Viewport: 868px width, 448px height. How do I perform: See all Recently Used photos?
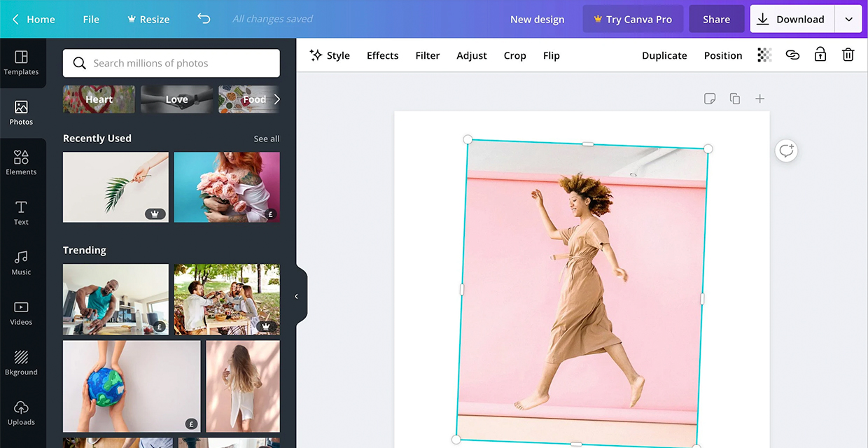266,138
